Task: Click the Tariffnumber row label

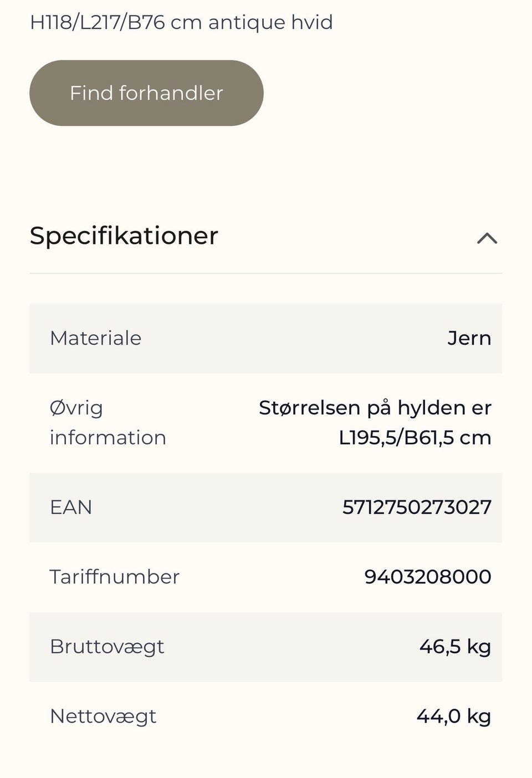Action: pos(115,577)
